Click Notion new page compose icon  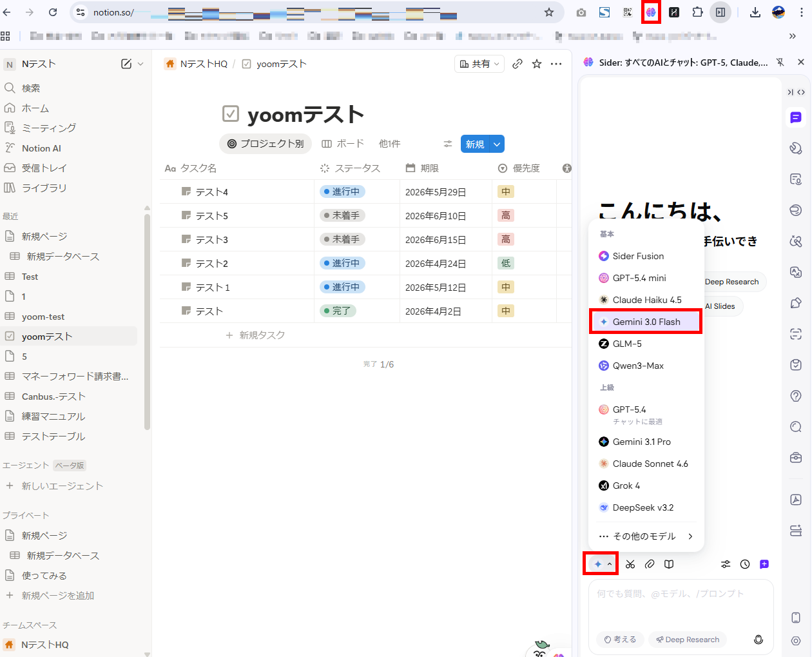[126, 64]
